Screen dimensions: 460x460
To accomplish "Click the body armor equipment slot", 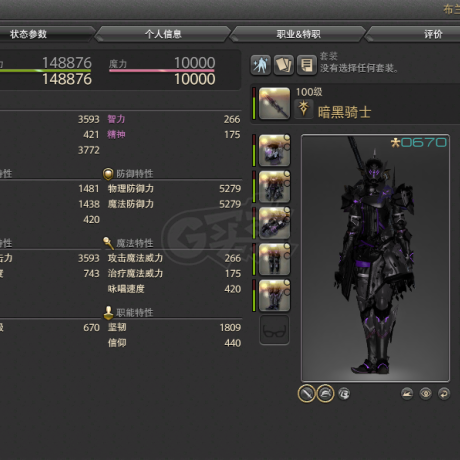I will 274,187.
